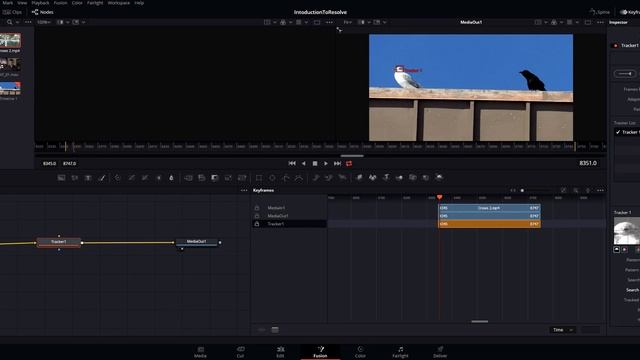Toggle lock on MediaOut1 keyframe track
The image size is (640, 360).
257,216
